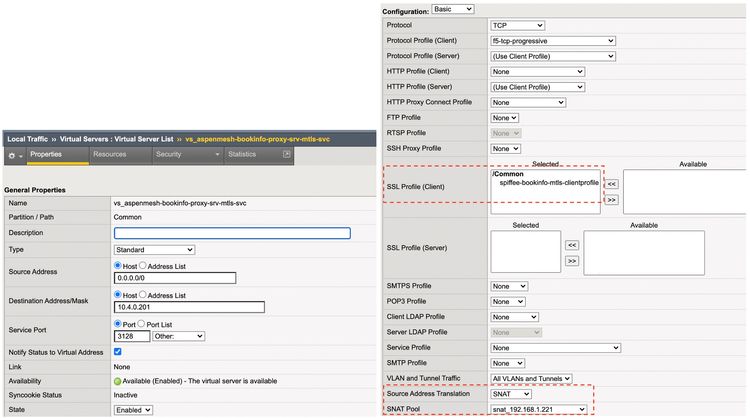Click the Description input field
The height and width of the screenshot is (418, 750).
[x=232, y=233]
